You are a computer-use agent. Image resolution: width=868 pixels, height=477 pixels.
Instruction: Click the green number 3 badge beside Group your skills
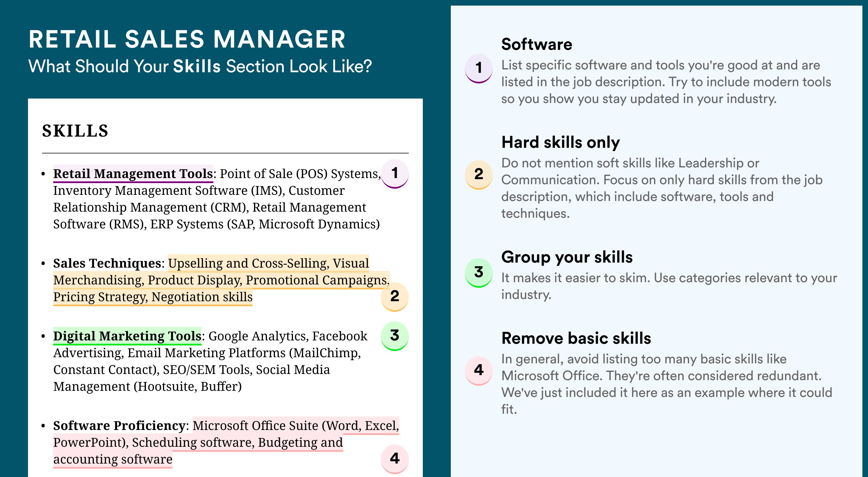(x=479, y=273)
